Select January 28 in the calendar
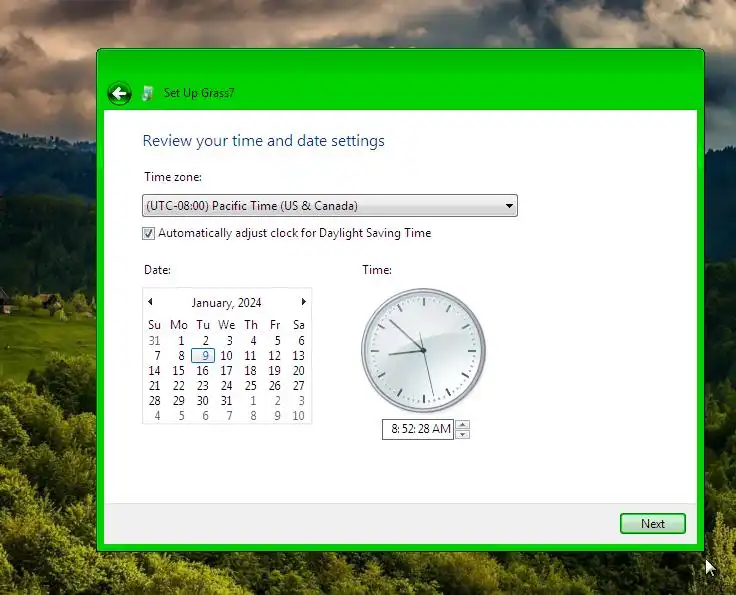This screenshot has width=736, height=595. tap(154, 401)
